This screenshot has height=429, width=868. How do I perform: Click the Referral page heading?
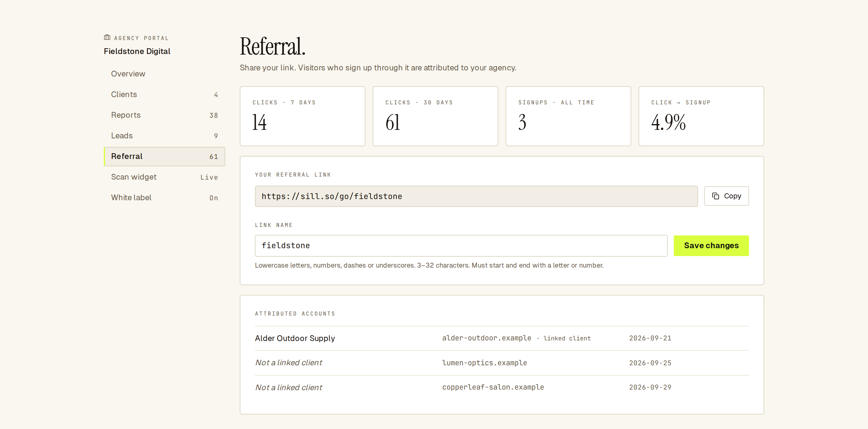point(272,46)
